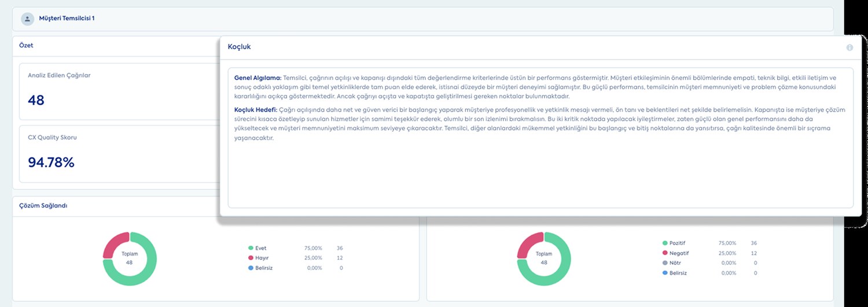Image resolution: width=868 pixels, height=307 pixels.
Task: Click the Evet legend label
Action: pyautogui.click(x=260, y=248)
